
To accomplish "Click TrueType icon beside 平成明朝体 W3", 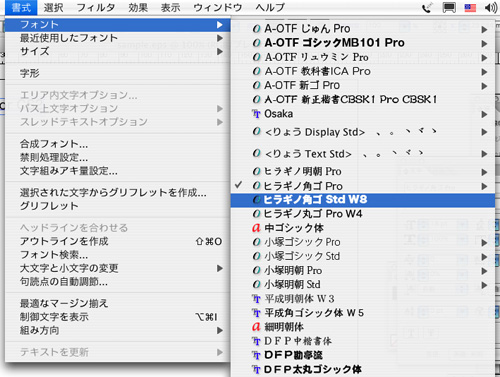I will click(256, 299).
